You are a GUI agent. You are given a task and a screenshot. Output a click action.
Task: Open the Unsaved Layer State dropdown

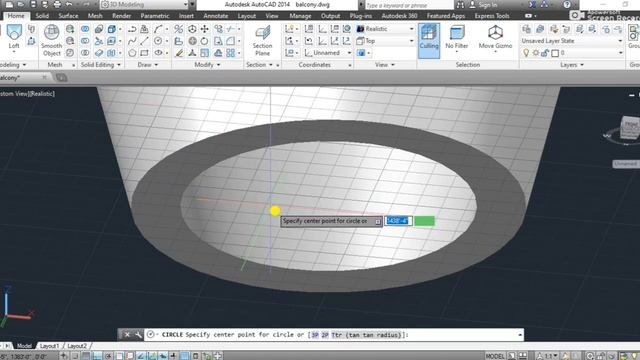(572, 41)
